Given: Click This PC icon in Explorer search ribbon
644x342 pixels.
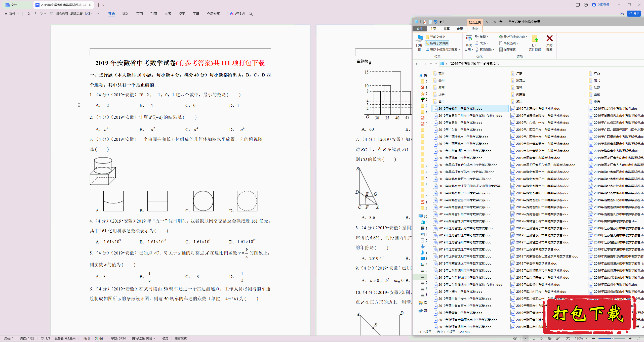Looking at the screenshot, I should [419, 43].
